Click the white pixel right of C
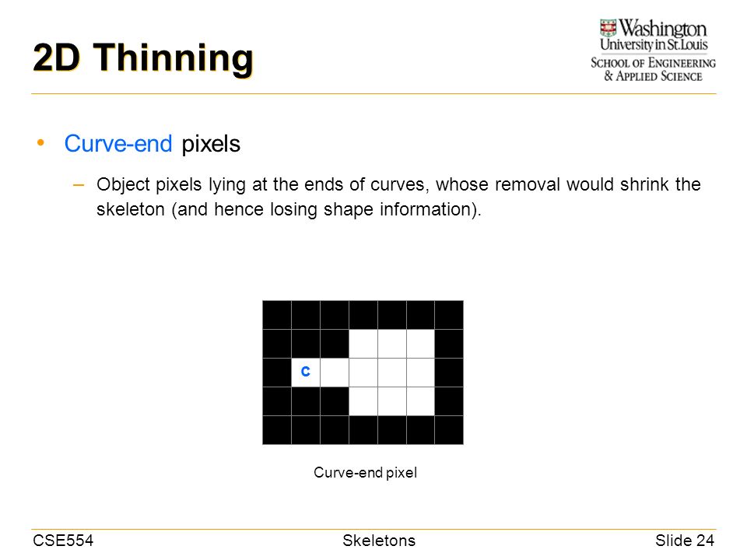Image resolution: width=747 pixels, height=560 pixels. [335, 373]
